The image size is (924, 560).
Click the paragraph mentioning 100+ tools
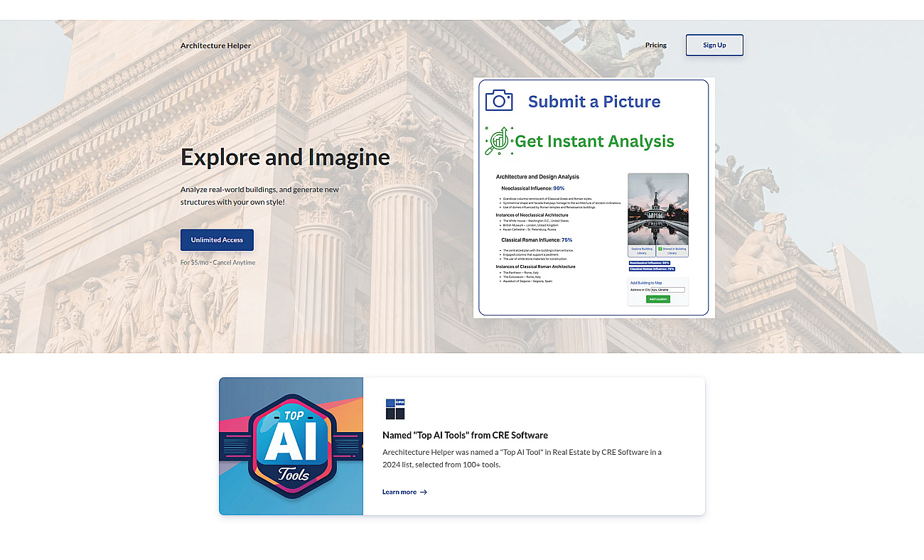pos(522,458)
